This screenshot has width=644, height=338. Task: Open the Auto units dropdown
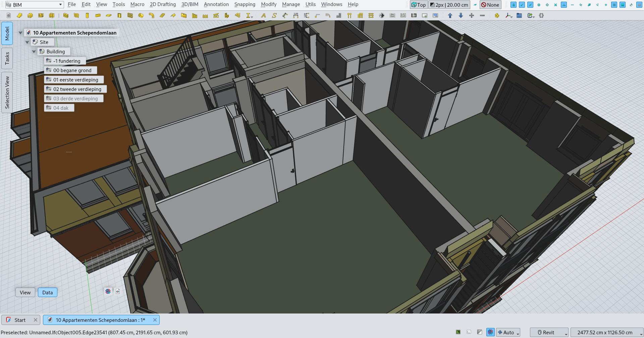coord(508,332)
